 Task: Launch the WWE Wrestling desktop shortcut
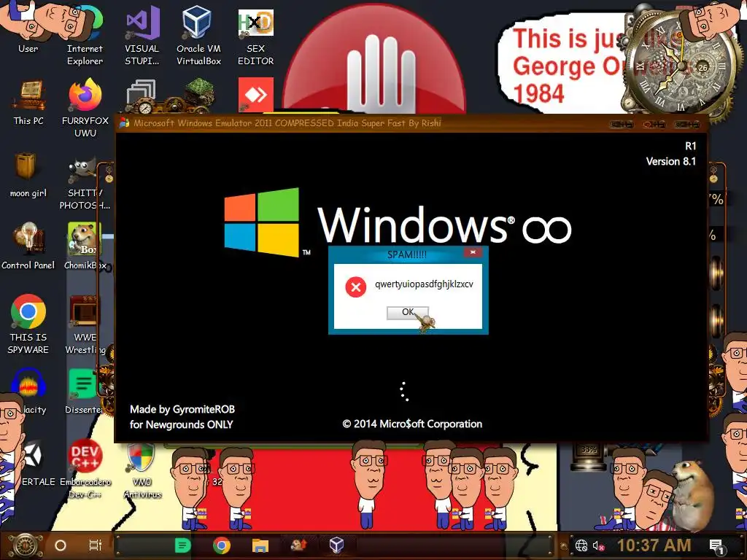coord(85,324)
